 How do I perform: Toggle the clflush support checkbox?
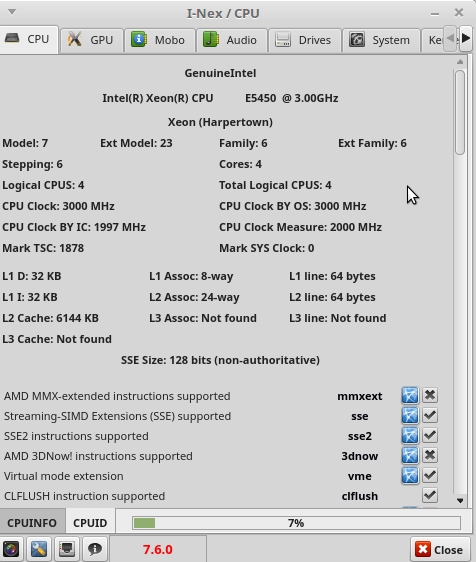[x=430, y=496]
